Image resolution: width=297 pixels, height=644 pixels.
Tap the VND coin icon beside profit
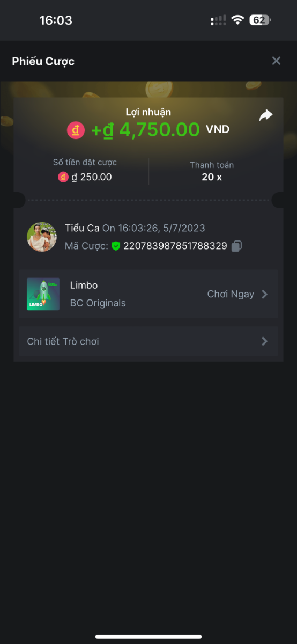pyautogui.click(x=76, y=130)
